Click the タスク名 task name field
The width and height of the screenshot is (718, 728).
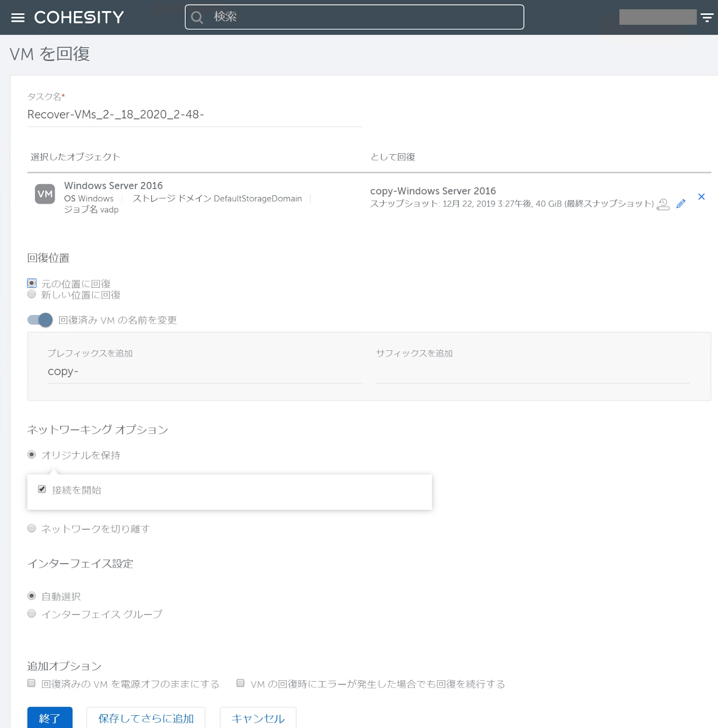coord(194,115)
